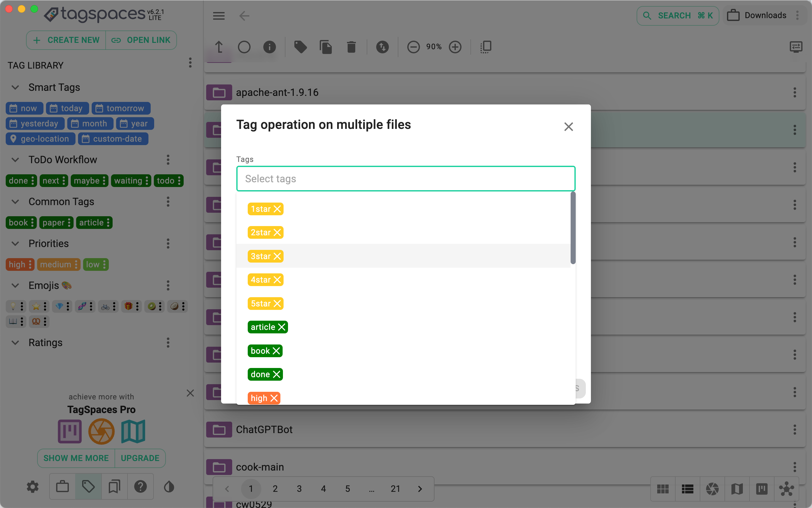Open perspective settings icon in the toolbar's right corner
812x508 pixels.
[796, 47]
